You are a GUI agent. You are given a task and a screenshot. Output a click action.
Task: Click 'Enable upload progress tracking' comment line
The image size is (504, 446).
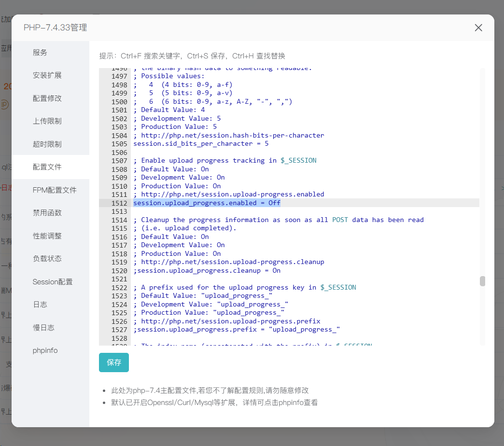[x=225, y=161]
